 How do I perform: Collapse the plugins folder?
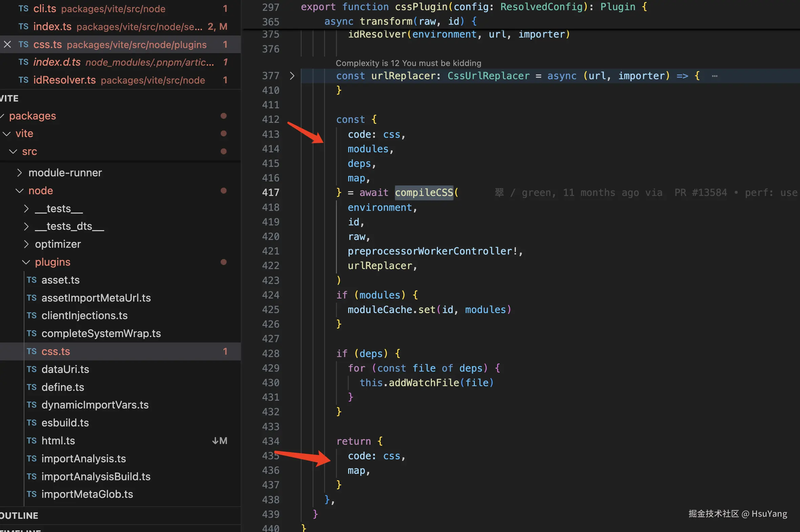click(26, 262)
